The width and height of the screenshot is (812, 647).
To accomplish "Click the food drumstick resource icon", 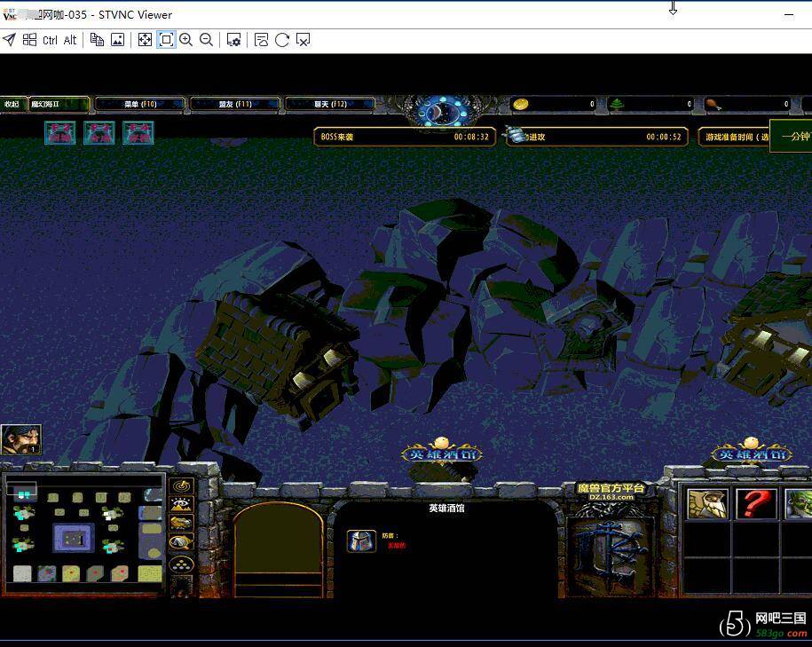I will click(x=713, y=104).
